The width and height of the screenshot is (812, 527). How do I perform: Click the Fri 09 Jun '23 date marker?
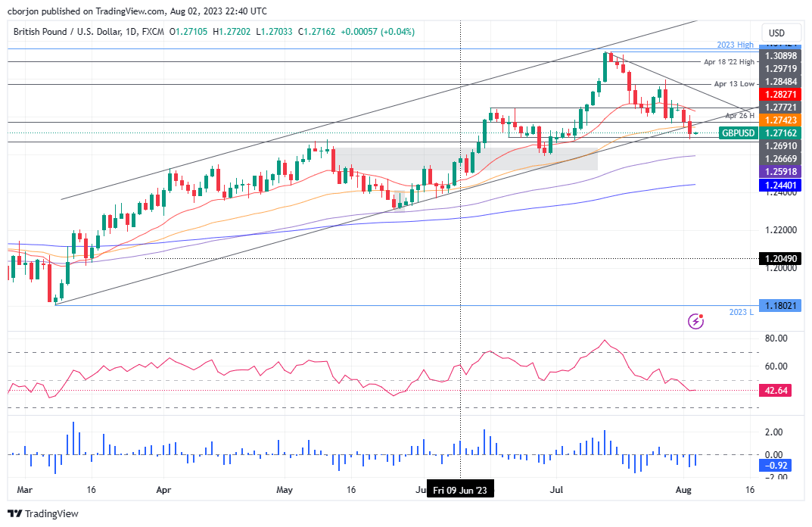point(462,489)
